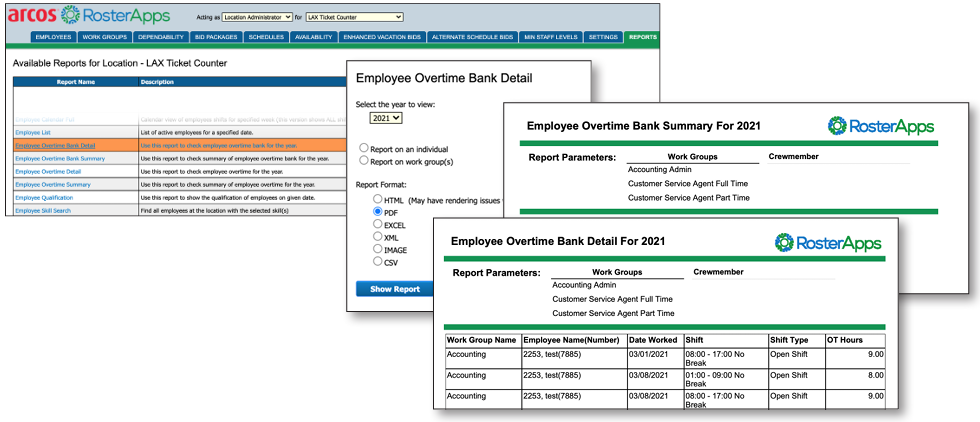980x422 pixels.
Task: Click the 03/01/2021 date cell
Action: 655,358
